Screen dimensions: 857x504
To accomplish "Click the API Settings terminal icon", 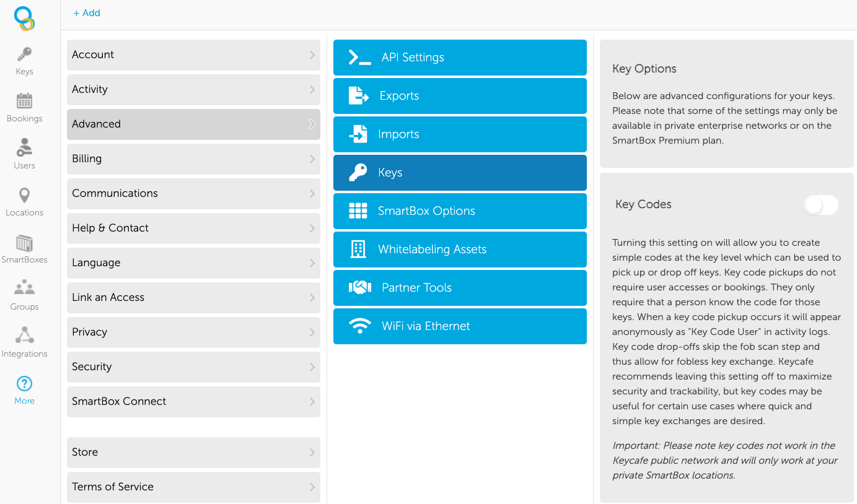I will click(x=360, y=58).
